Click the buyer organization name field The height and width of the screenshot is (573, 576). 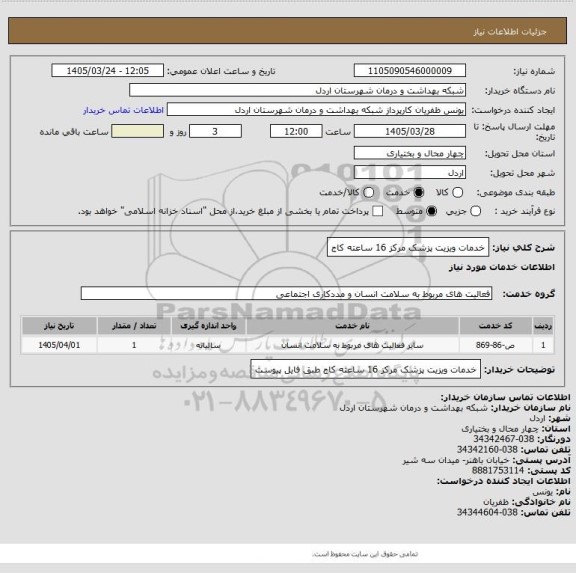coord(298,90)
